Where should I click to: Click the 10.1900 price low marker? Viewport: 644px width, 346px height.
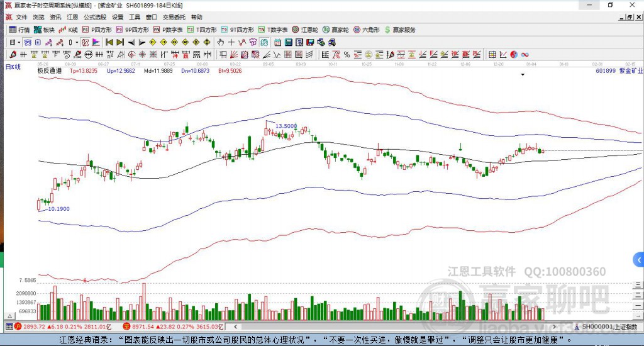tap(58, 209)
